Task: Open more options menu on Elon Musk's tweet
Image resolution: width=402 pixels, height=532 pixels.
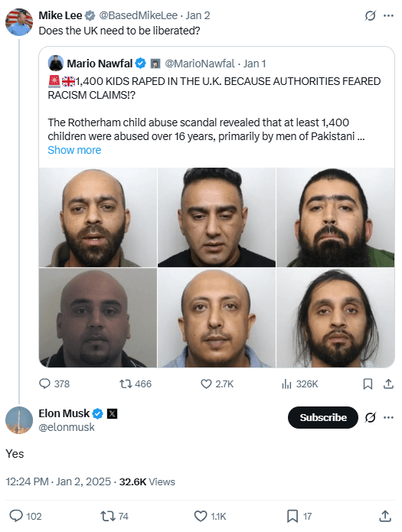Action: (x=388, y=417)
